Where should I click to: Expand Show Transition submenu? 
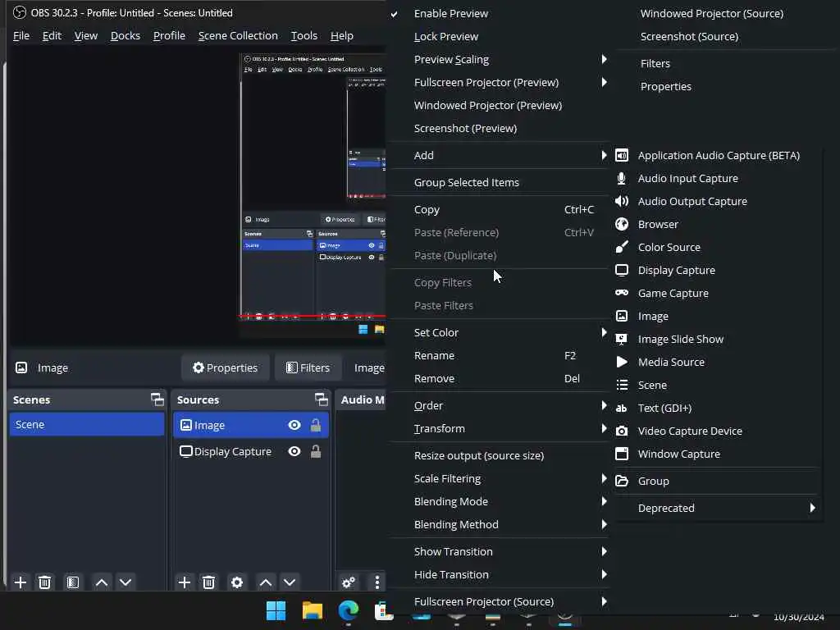click(x=498, y=552)
